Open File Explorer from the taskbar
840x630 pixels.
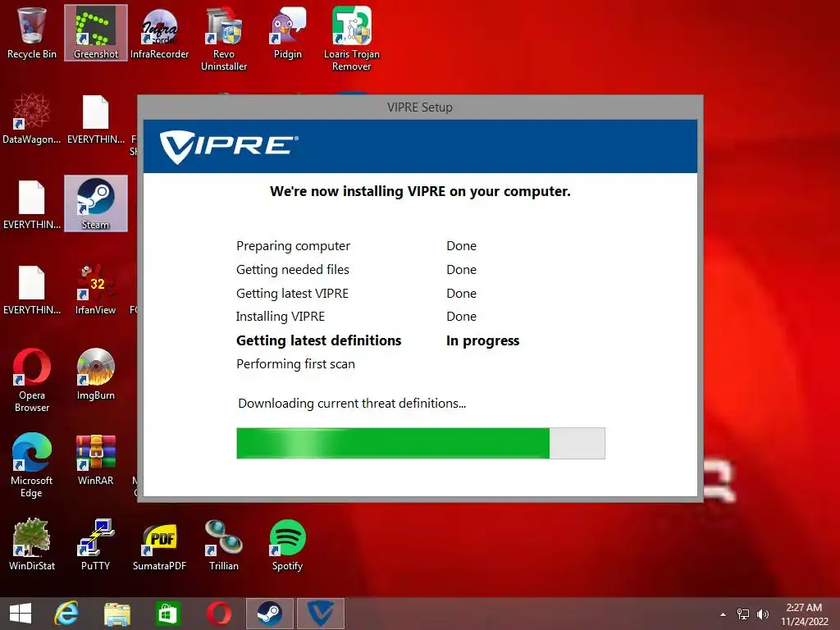116,614
